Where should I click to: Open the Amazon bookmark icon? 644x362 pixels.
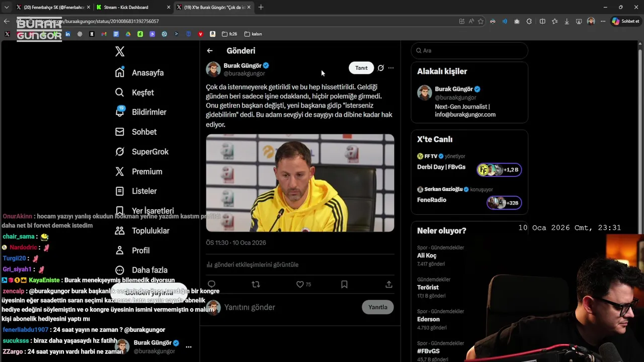click(212, 34)
